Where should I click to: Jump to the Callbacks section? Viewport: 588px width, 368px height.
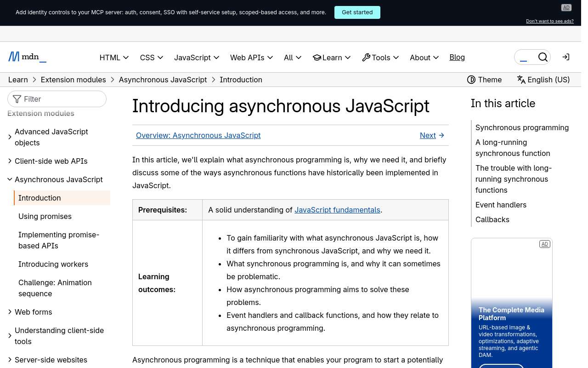coord(492,219)
